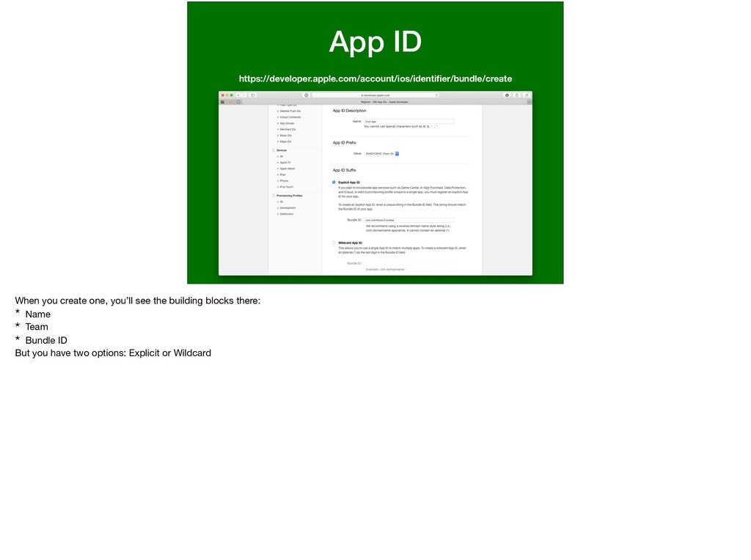Click the reader/privacy icon left of address bar
751x560 pixels.
click(307, 95)
